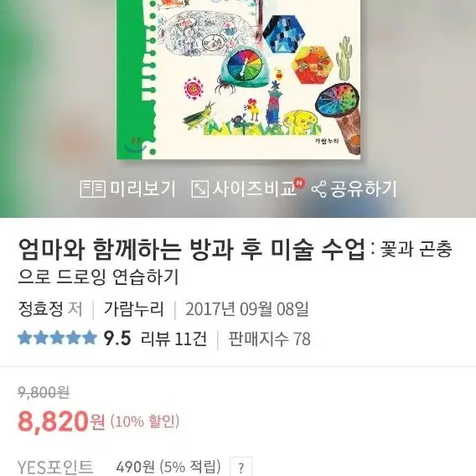
Task: Open the YES포인트 question mark help
Action: point(241,468)
